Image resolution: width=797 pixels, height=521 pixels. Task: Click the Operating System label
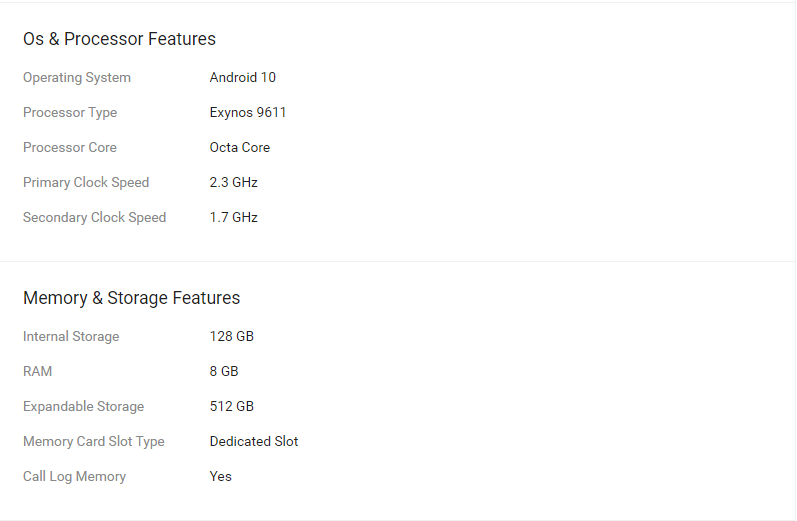[x=77, y=78]
